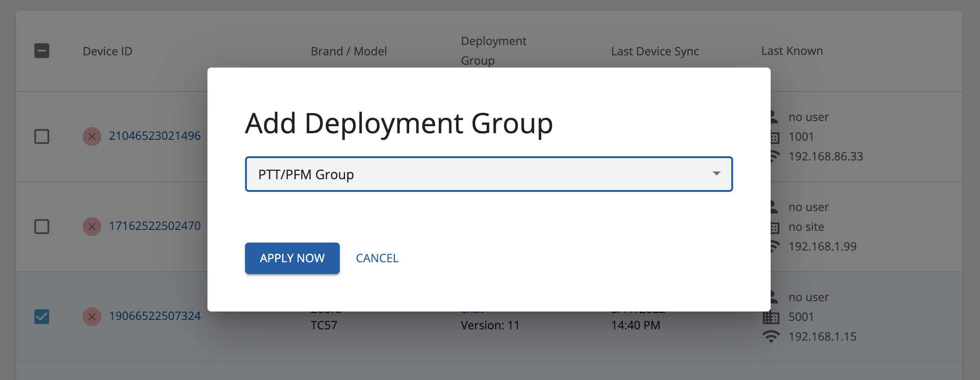The width and height of the screenshot is (980, 380).
Task: Click red error status icon for 19066522507324
Action: [x=92, y=317]
